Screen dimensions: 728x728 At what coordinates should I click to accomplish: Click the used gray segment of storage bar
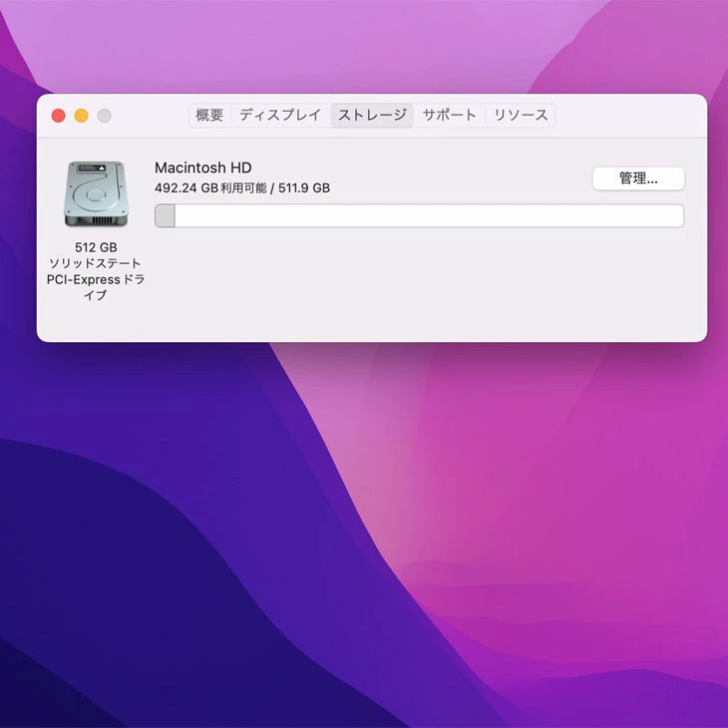[165, 215]
